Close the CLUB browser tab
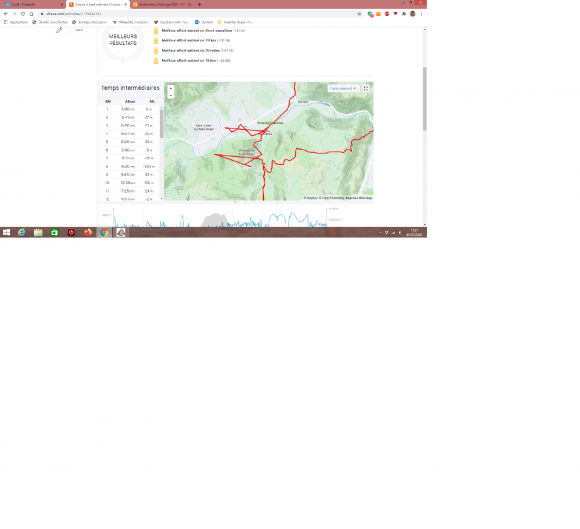Image resolution: width=580 pixels, height=529 pixels. pos(62,4)
